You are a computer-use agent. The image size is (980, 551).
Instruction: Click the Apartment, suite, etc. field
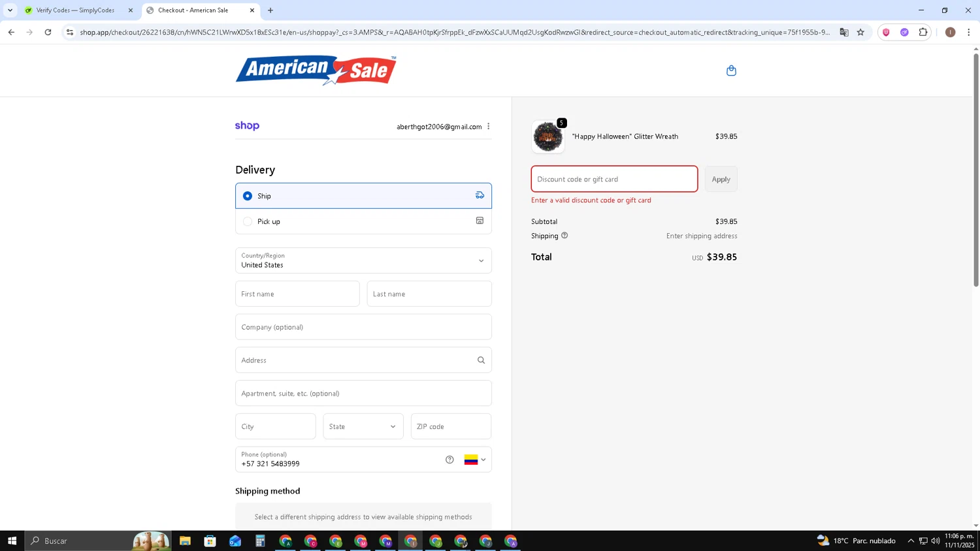363,393
